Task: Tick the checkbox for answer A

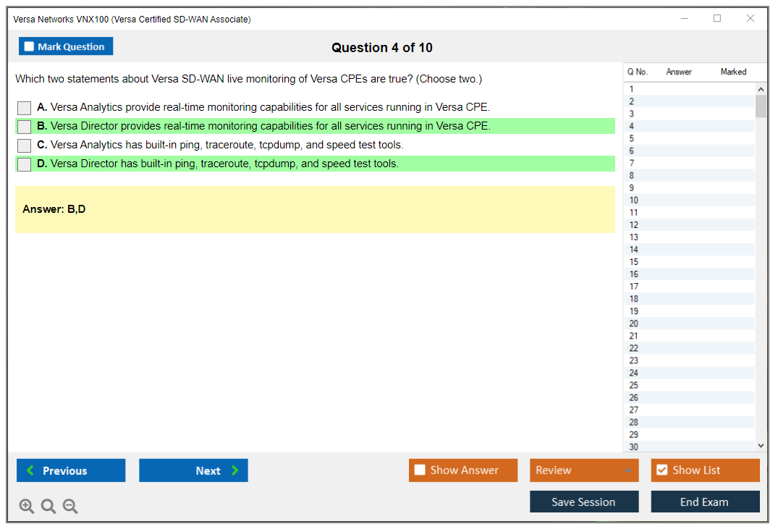Action: tap(25, 108)
